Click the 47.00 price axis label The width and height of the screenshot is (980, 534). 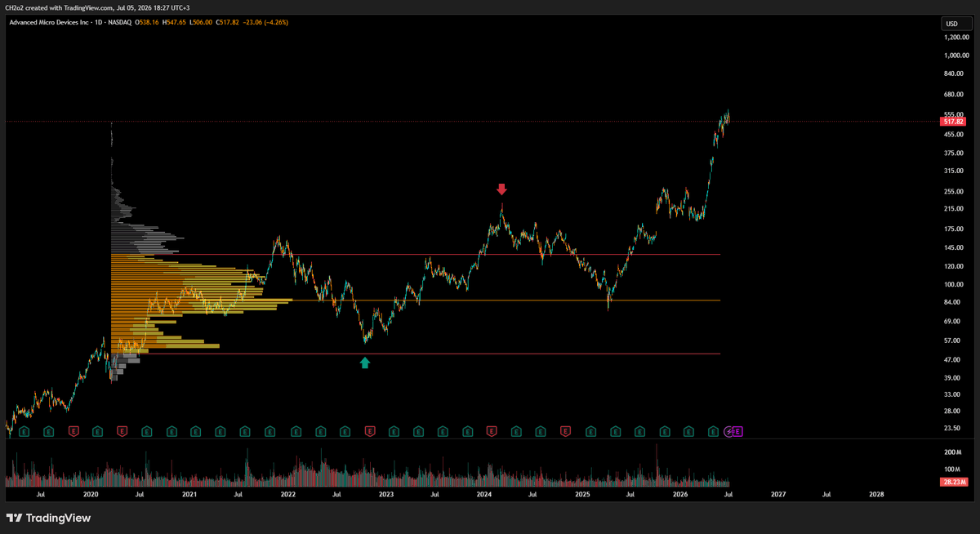point(952,359)
